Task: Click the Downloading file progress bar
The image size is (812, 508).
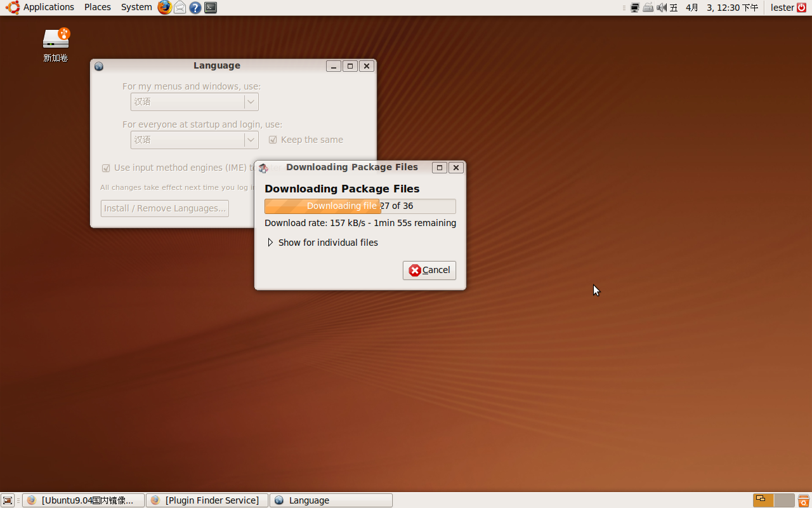Action: (x=360, y=206)
